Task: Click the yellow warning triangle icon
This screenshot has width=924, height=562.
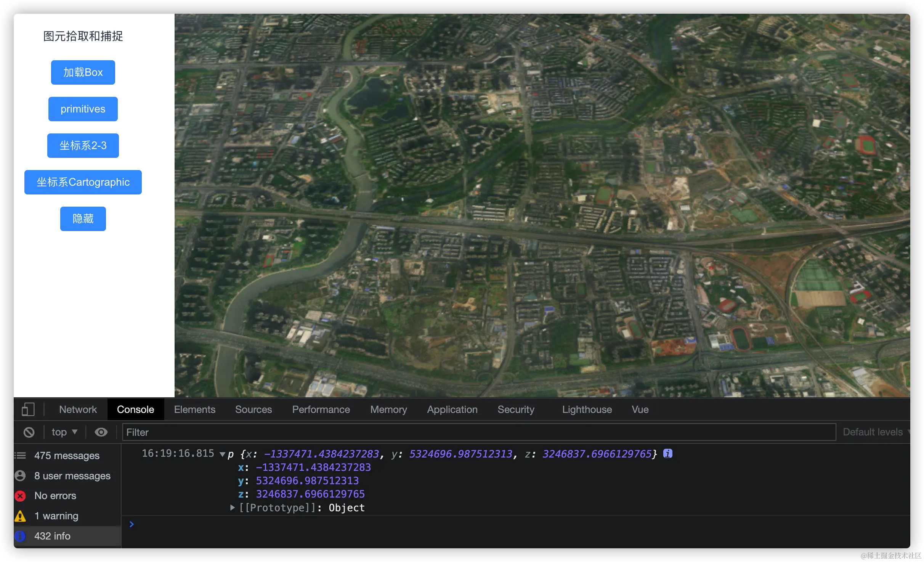Action: (x=20, y=516)
